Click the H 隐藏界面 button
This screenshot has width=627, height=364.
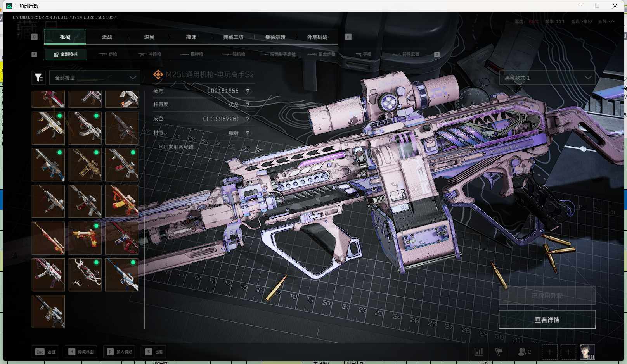[x=82, y=352]
